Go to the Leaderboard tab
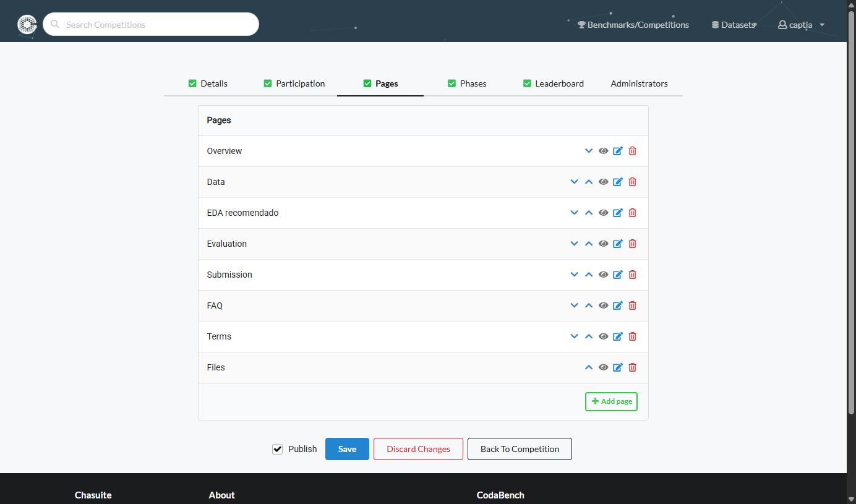The width and height of the screenshot is (856, 504). pos(554,83)
